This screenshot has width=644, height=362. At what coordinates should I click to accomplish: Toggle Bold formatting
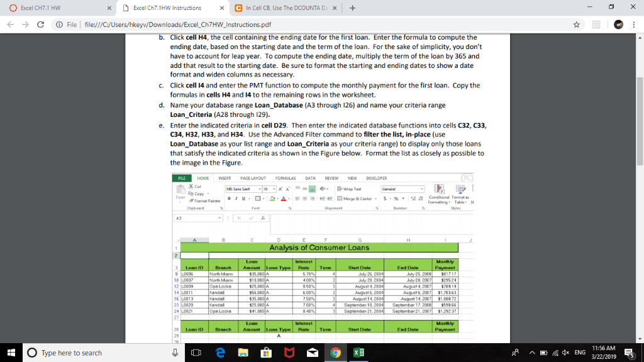[229, 197]
